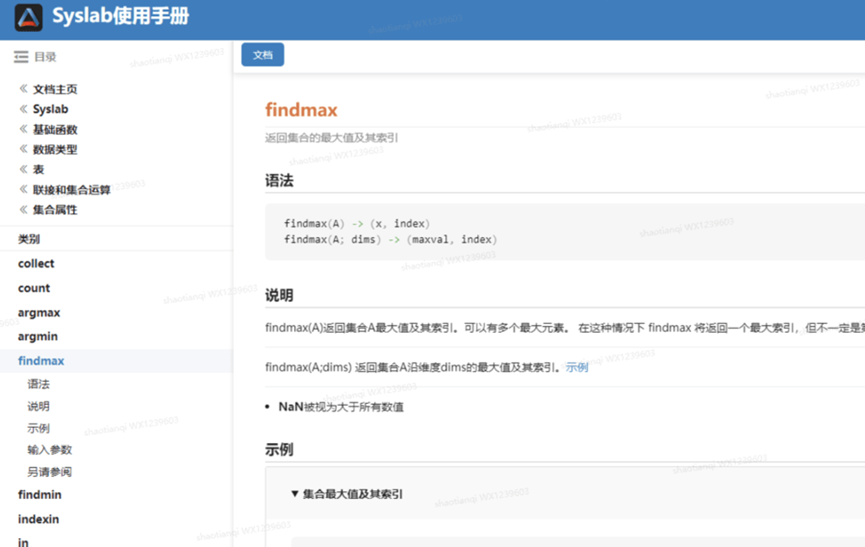Screen dimensions: 865x547
Task: Click the NaN被视为大于所有数值 bullet
Action: (341, 407)
